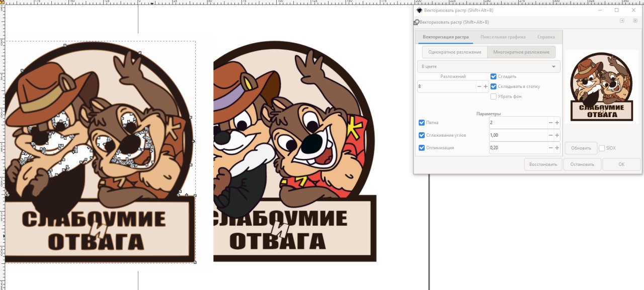Decrease Пятна value with minus
The image size is (644, 290).
click(550, 123)
